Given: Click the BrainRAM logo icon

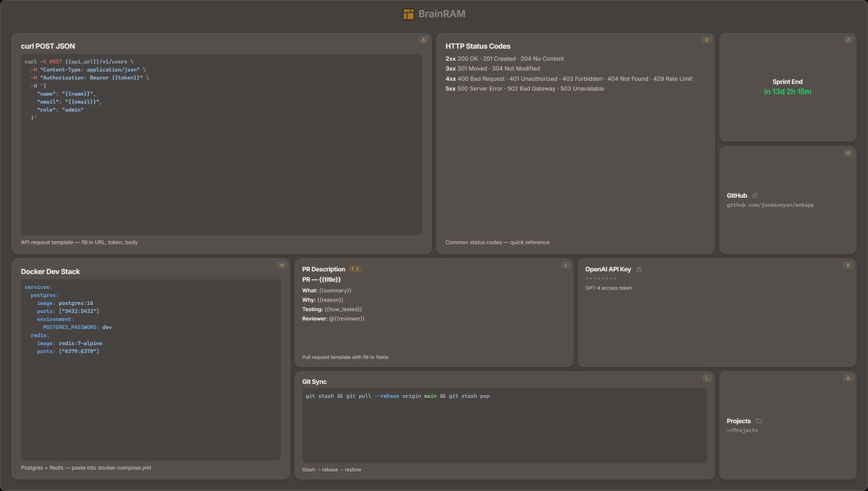Looking at the screenshot, I should (408, 14).
